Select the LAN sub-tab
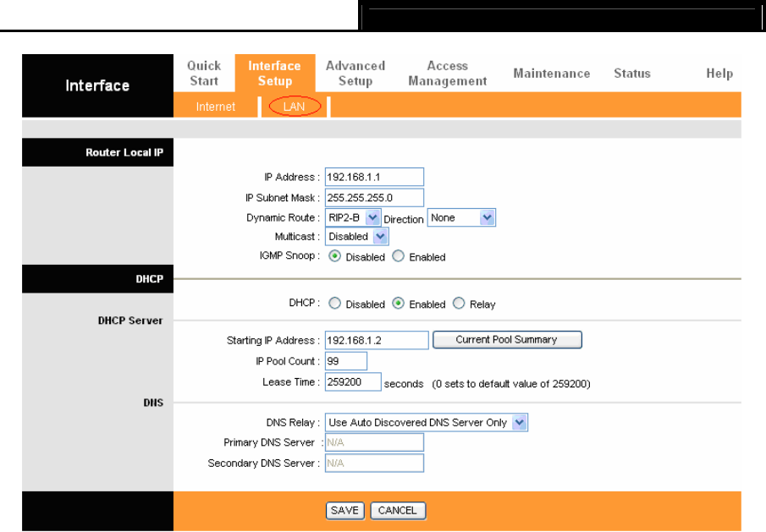 pos(294,107)
